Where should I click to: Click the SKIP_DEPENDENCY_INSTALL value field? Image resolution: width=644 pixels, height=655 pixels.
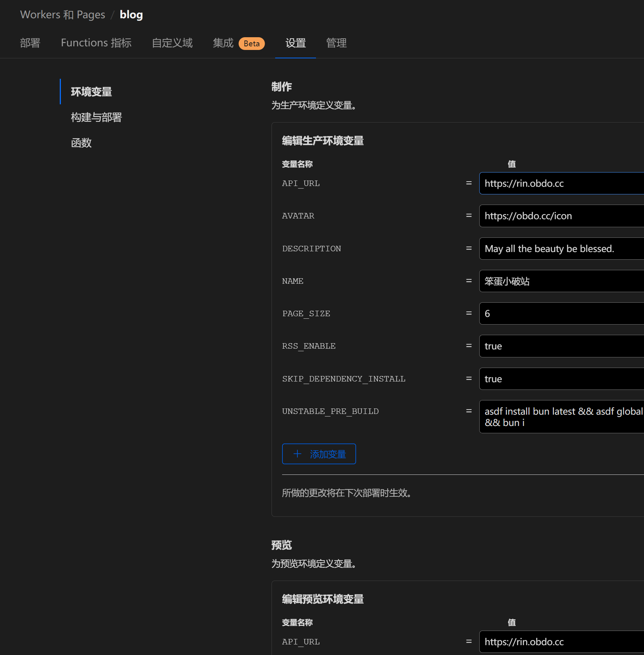tap(561, 379)
